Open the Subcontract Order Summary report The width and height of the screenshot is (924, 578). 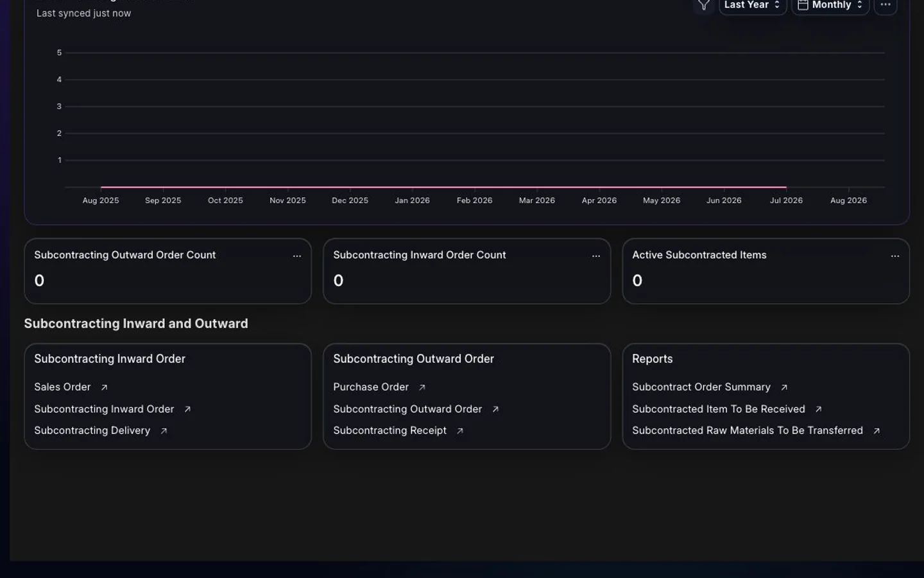(701, 387)
